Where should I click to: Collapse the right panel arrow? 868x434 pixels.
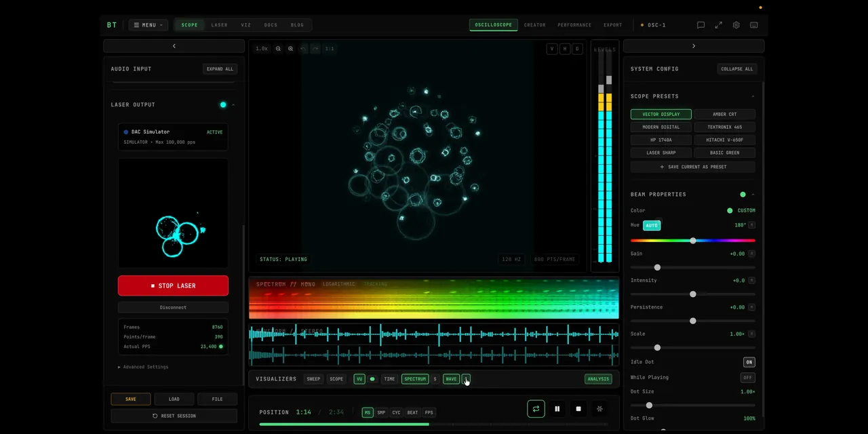(694, 46)
